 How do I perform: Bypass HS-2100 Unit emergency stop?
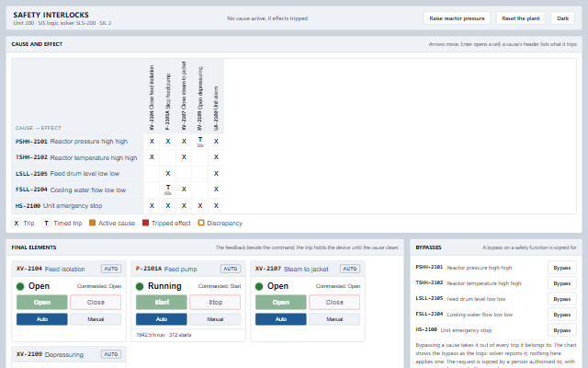(561, 330)
